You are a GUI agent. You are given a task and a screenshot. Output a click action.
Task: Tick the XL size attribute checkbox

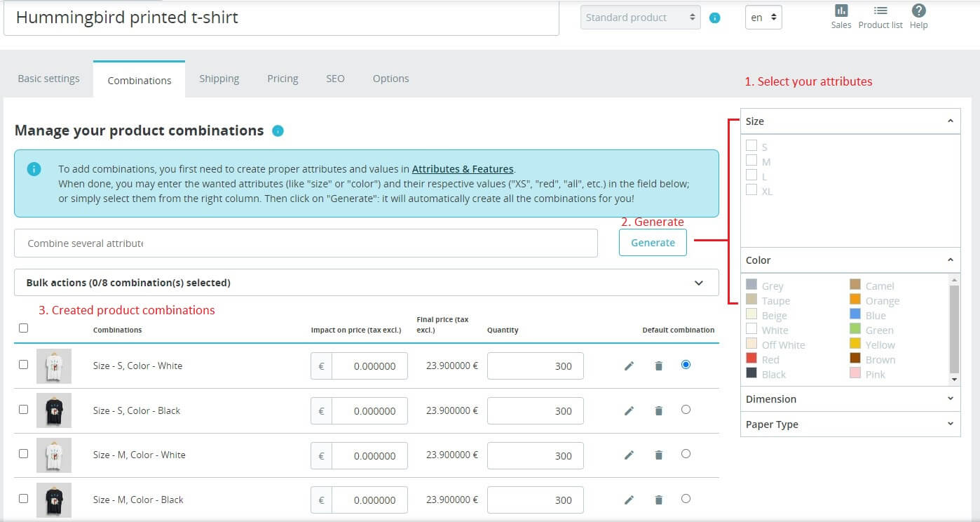pyautogui.click(x=751, y=189)
